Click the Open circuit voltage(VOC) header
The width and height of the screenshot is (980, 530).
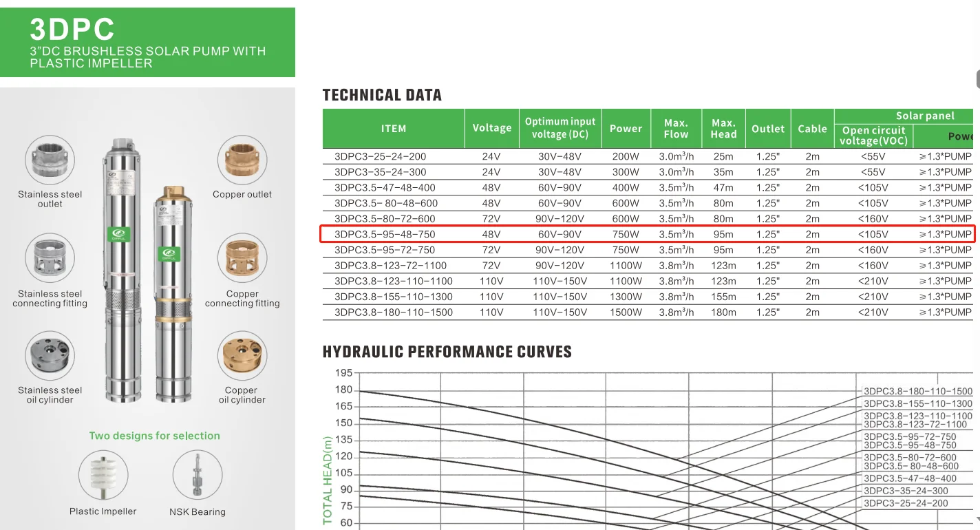point(874,136)
